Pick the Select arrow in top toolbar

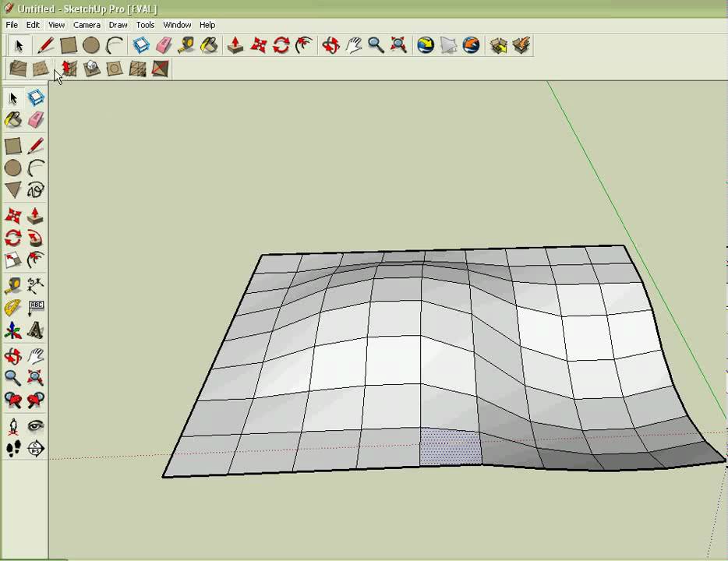click(x=19, y=45)
